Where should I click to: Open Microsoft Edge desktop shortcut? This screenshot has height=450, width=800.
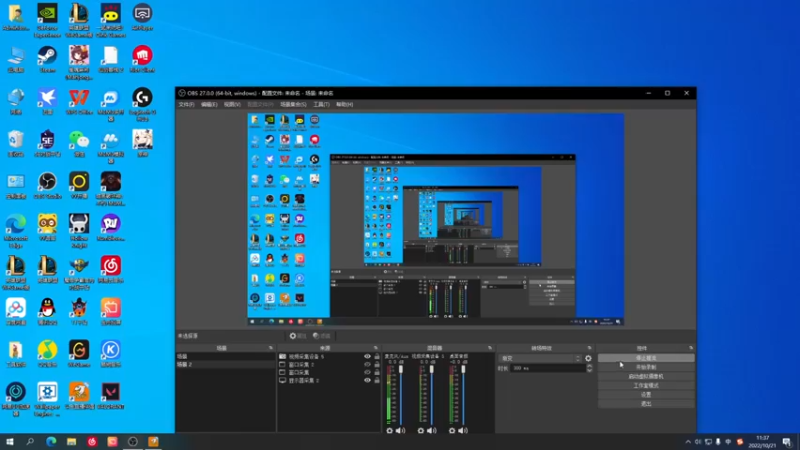[16, 231]
